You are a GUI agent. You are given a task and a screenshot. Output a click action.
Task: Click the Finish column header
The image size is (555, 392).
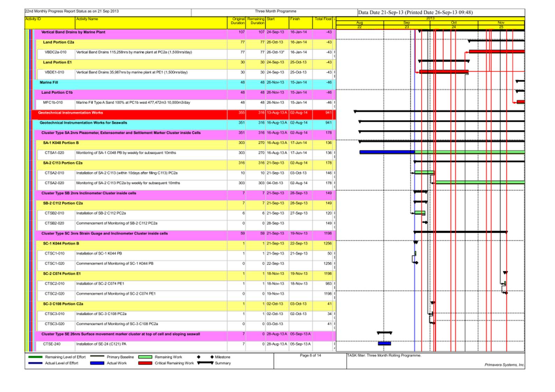pyautogui.click(x=301, y=23)
